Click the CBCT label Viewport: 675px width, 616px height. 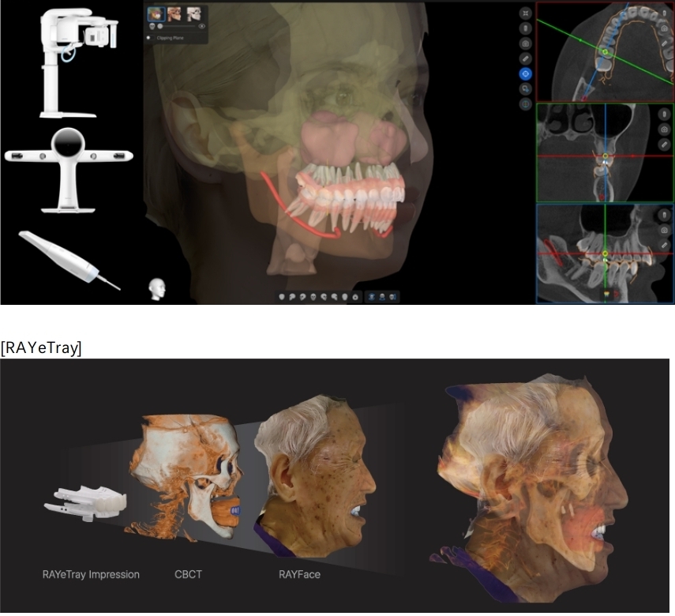[188, 574]
